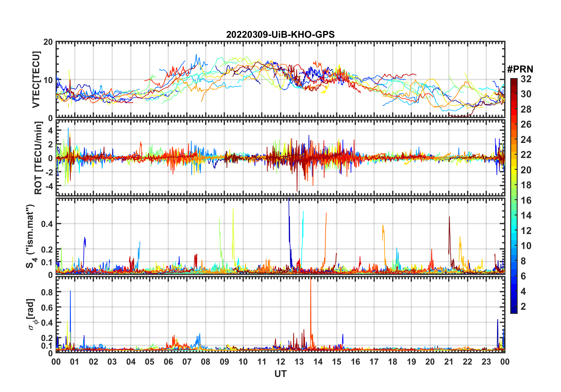Viewport: 561px width, 392px height.
Task: Click colorbar tick label 18
Action: click(x=526, y=185)
